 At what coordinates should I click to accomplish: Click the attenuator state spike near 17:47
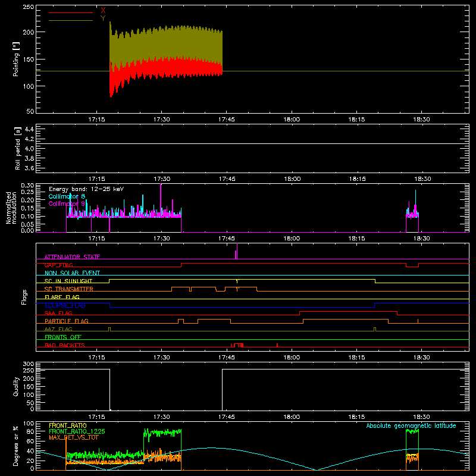coord(237,251)
